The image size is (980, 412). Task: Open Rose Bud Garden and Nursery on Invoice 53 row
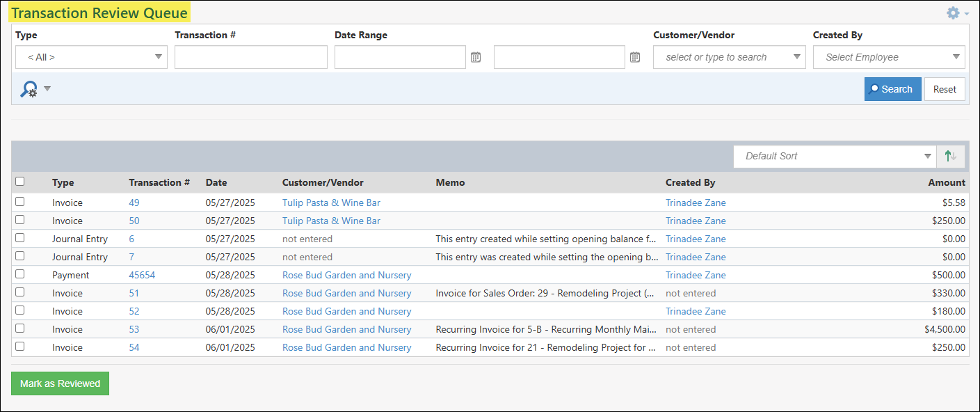[x=346, y=329]
